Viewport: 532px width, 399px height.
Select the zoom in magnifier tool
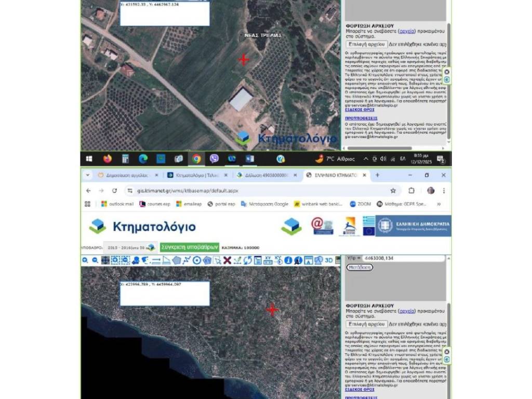coord(85,260)
